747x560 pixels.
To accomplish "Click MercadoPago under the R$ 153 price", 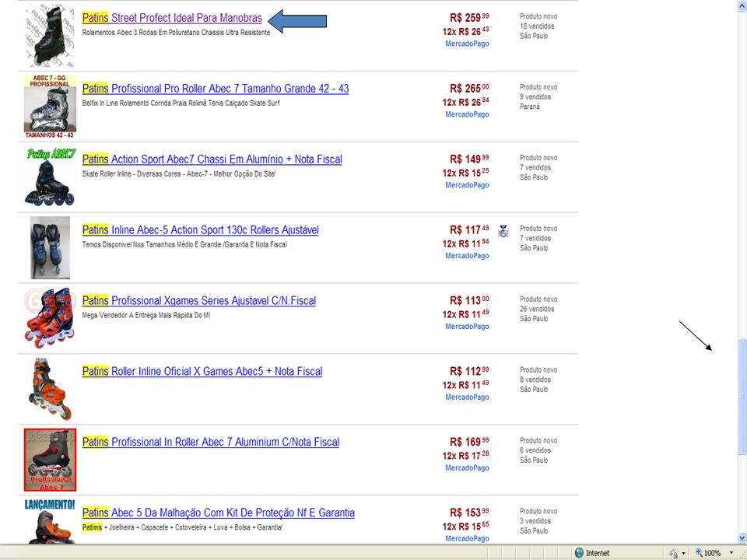I will point(467,538).
